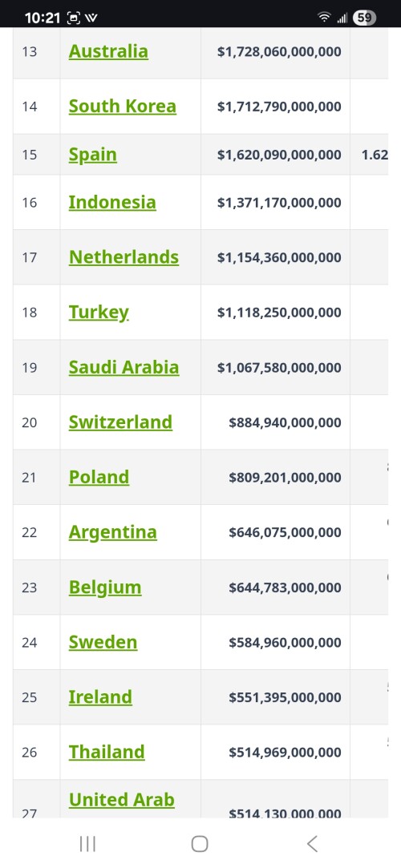Follow the Ireland link
The width and height of the screenshot is (401, 868).
click(100, 697)
